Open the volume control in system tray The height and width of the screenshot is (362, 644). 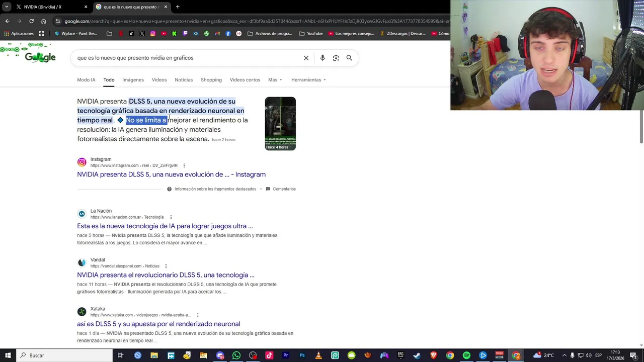[588, 355]
